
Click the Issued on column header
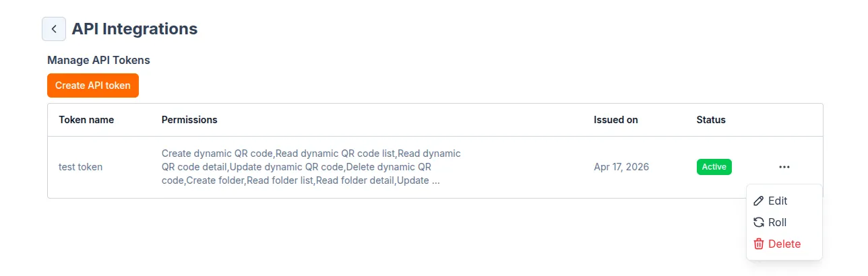(616, 120)
